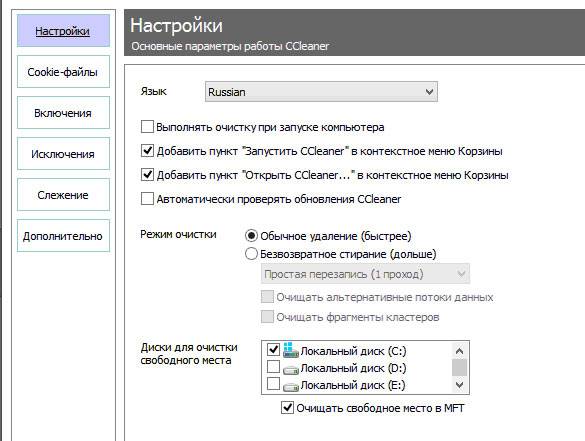
Task: Show the Дополнительно settings
Action: [63, 236]
